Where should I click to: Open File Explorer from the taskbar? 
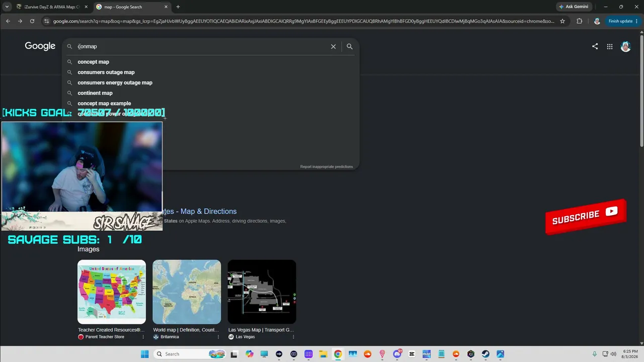323,354
